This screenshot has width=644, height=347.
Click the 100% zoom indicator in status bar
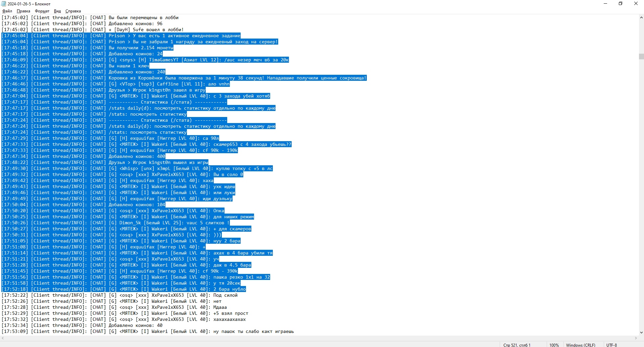[x=554, y=345]
